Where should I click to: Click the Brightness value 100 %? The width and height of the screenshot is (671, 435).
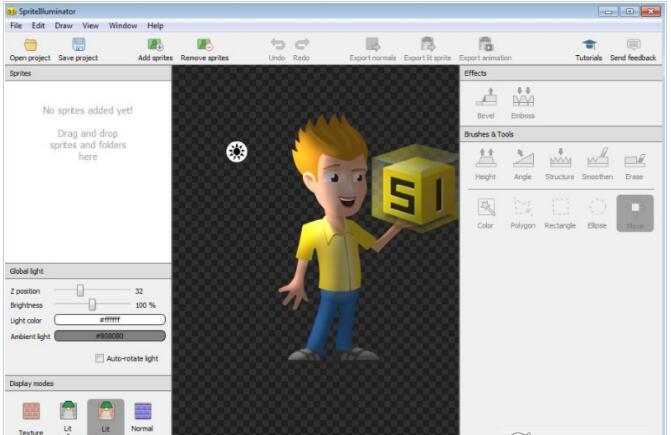click(x=145, y=305)
